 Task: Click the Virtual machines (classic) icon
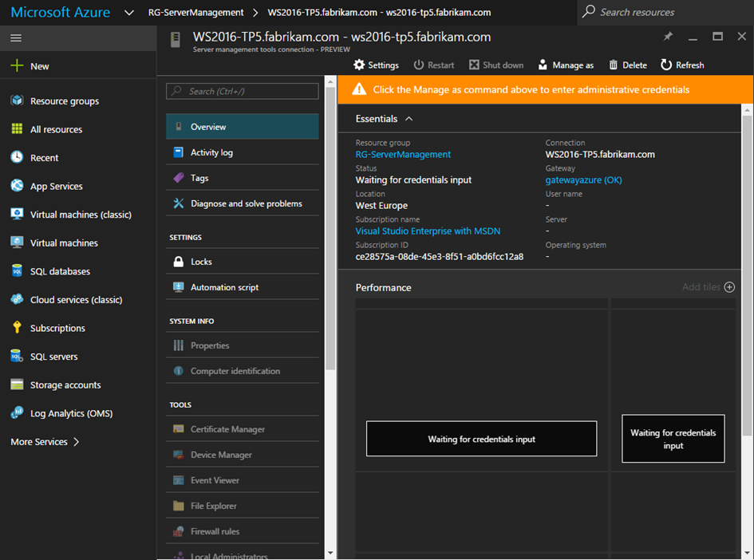click(x=17, y=214)
